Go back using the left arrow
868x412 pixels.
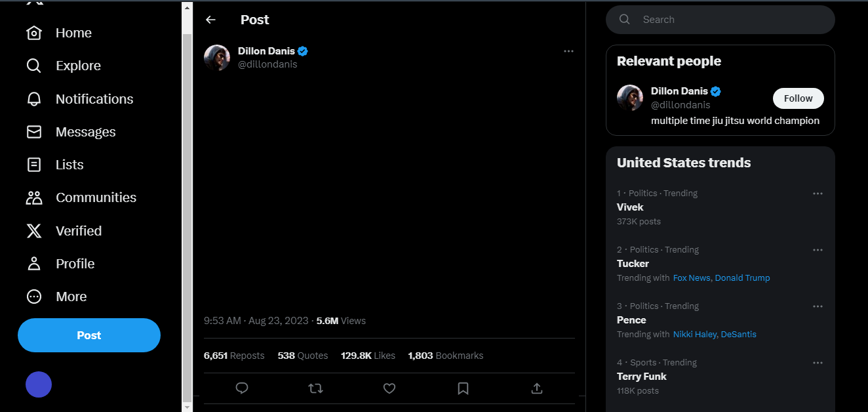click(x=210, y=20)
